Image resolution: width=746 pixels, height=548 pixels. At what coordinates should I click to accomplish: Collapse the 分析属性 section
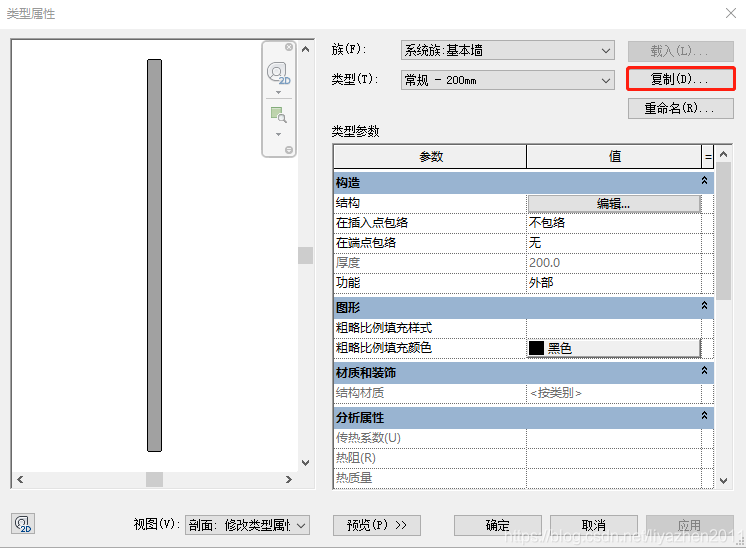(x=705, y=416)
